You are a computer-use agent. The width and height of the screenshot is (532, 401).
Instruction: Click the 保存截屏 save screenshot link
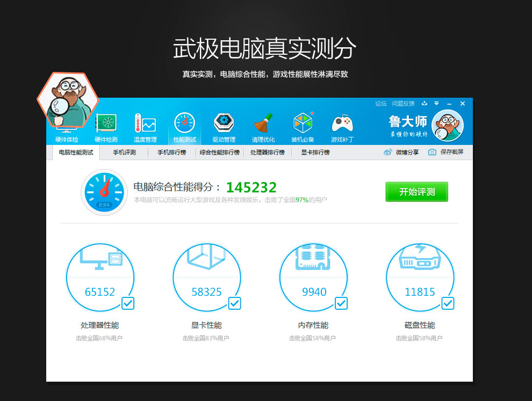point(452,152)
